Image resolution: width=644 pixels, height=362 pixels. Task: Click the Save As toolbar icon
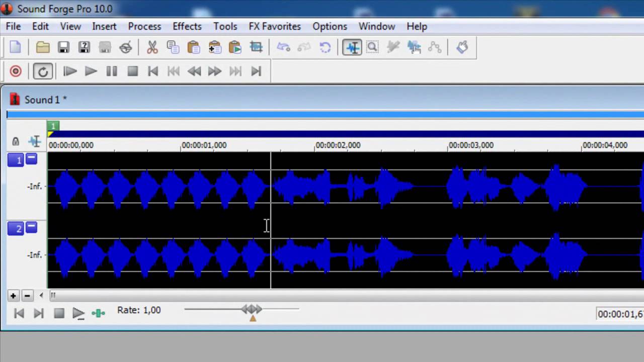tap(84, 47)
